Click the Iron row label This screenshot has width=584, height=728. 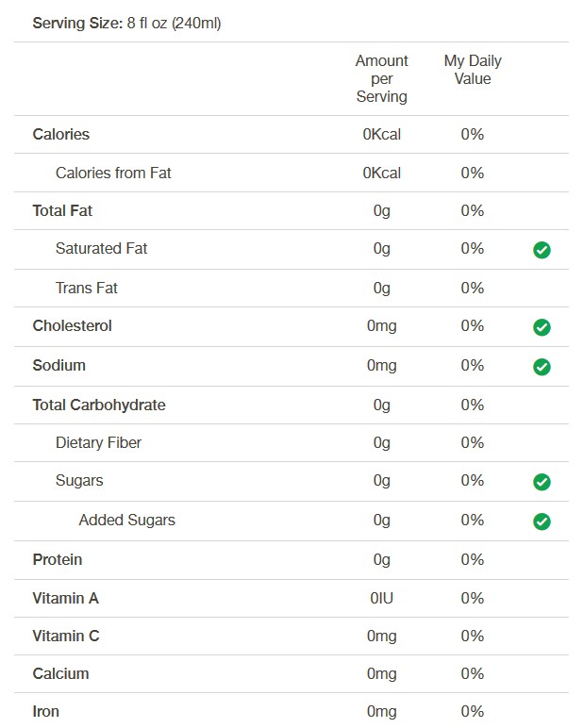point(45,711)
